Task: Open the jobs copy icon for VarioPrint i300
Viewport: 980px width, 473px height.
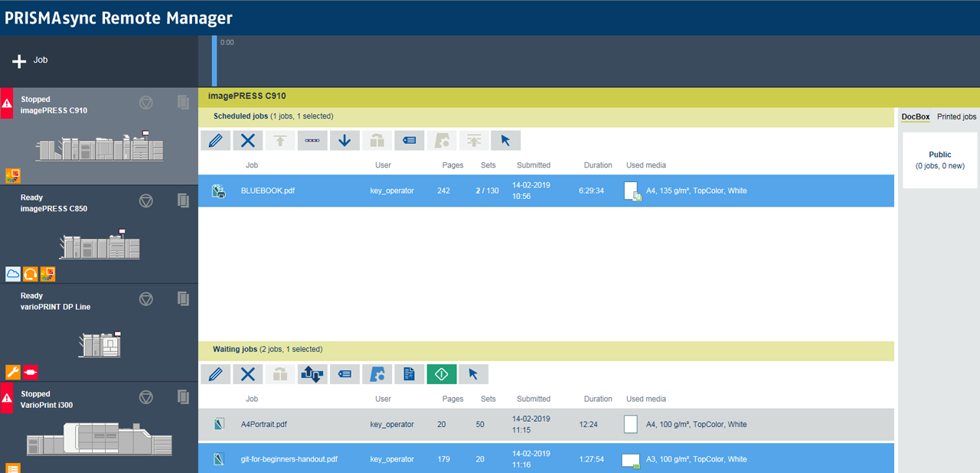Action: click(183, 397)
